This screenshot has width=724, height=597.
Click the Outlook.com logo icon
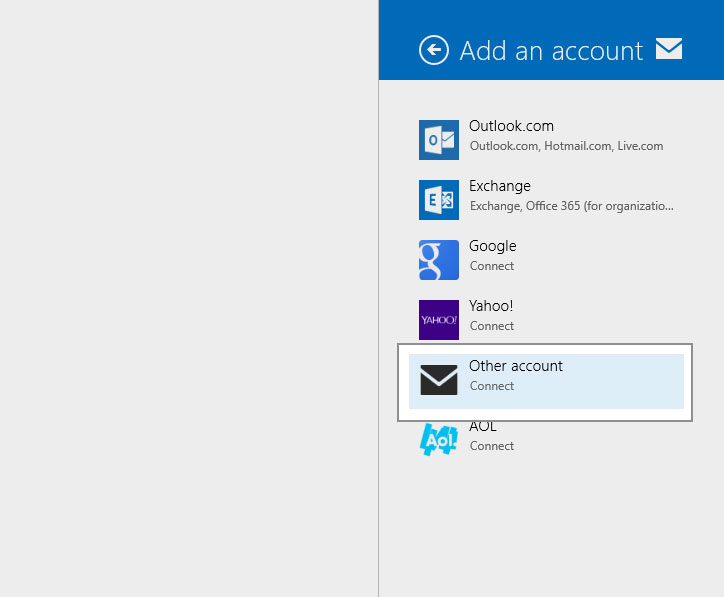pos(438,140)
